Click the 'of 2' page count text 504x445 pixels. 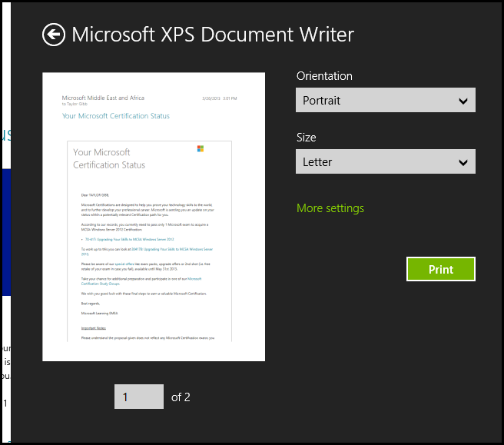181,397
